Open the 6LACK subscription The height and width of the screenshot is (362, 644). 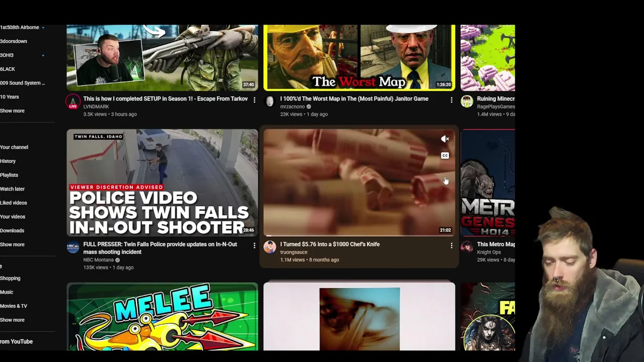point(8,69)
